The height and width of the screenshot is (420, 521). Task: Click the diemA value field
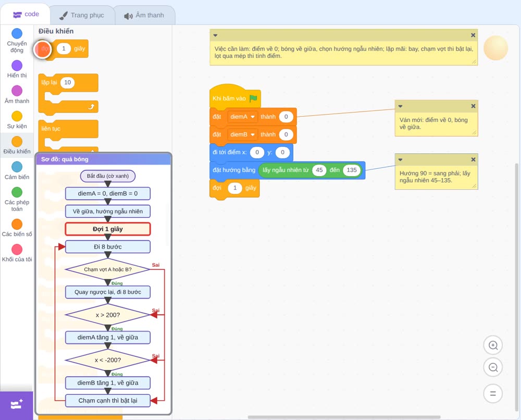point(286,117)
